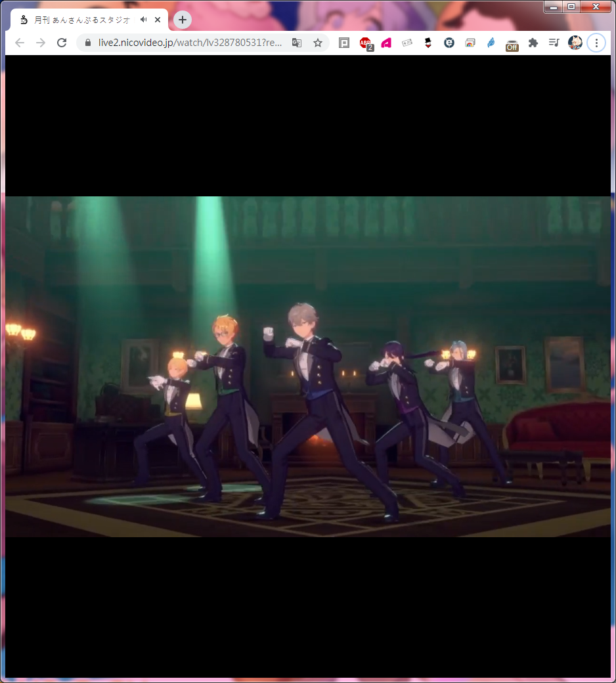
Task: Open the square P extension icon
Action: click(x=344, y=43)
